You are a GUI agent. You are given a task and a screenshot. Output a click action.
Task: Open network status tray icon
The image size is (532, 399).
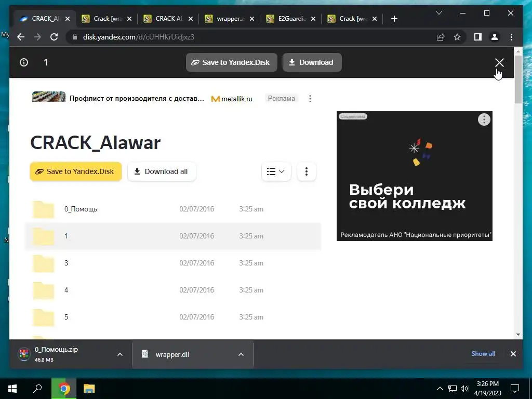coord(453,389)
